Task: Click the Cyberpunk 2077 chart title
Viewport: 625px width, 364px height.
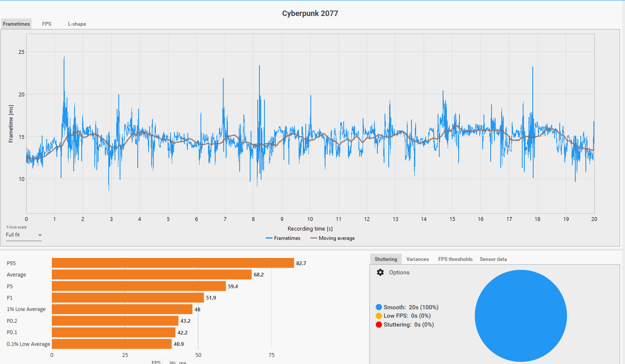Action: click(310, 13)
